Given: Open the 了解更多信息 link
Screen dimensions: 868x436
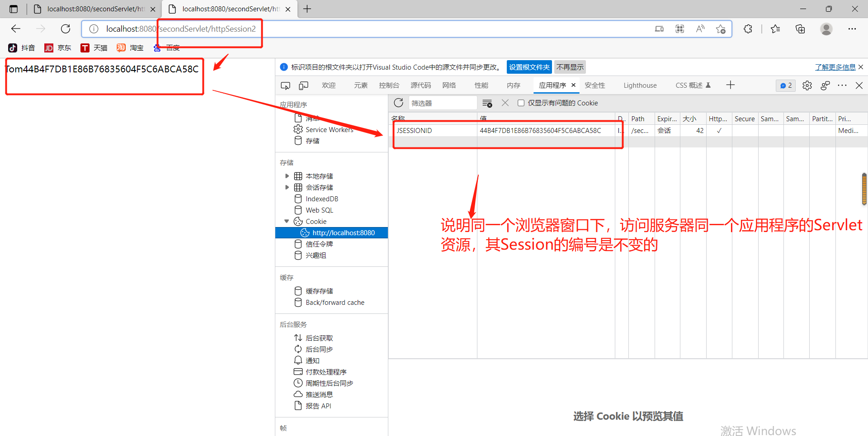Looking at the screenshot, I should pos(835,67).
